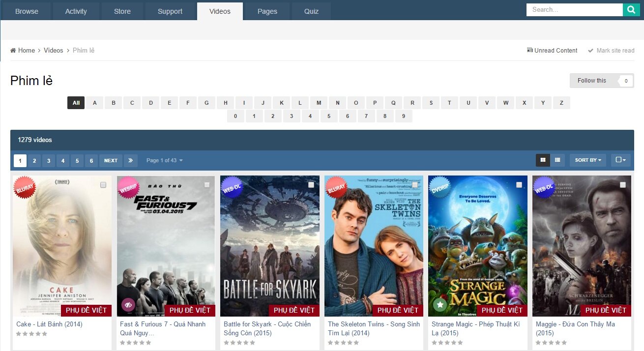Image resolution: width=644 pixels, height=351 pixels.
Task: Click the NEXT page button
Action: tap(111, 160)
